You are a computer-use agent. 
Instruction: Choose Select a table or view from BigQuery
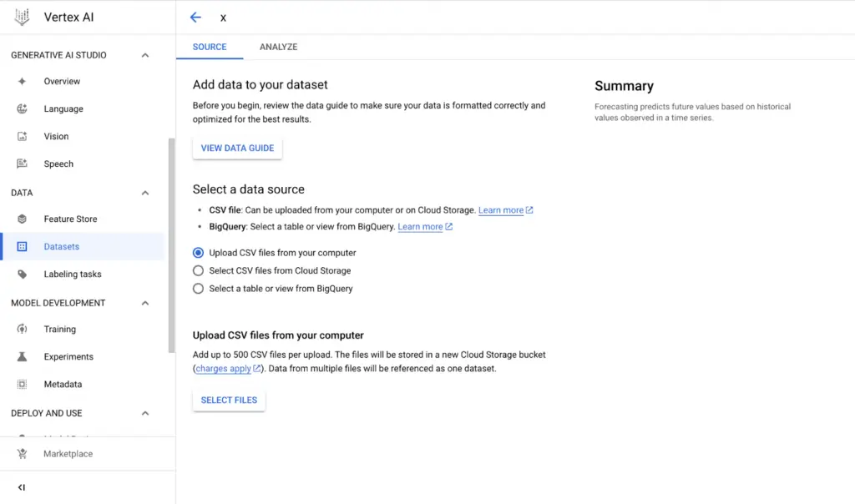(198, 289)
